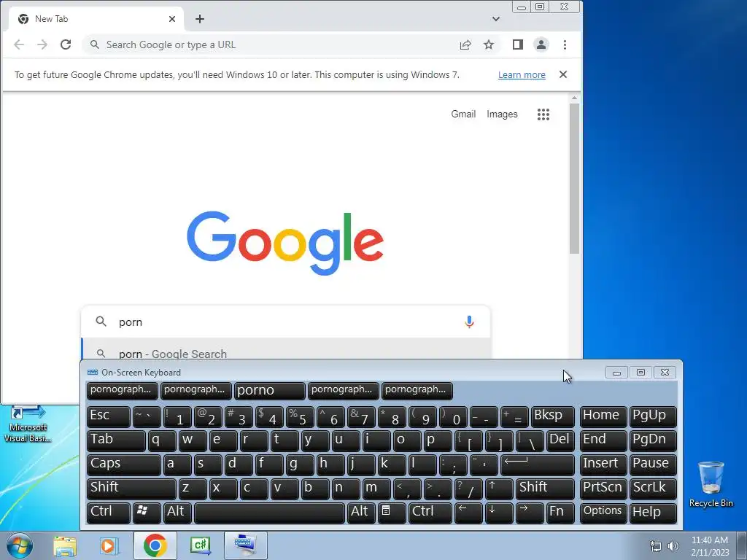Select Microsoft Visual Basic desktop shortcut
The height and width of the screenshot is (560, 747).
pos(28,424)
